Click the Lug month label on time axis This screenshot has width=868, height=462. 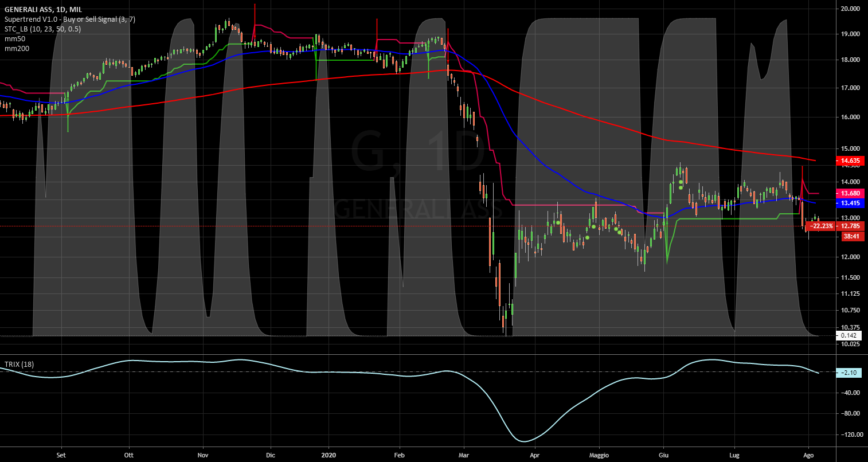(x=734, y=455)
